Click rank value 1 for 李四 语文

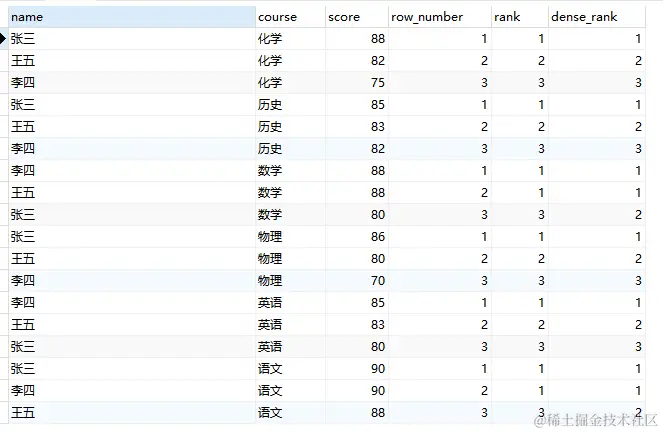520,391
